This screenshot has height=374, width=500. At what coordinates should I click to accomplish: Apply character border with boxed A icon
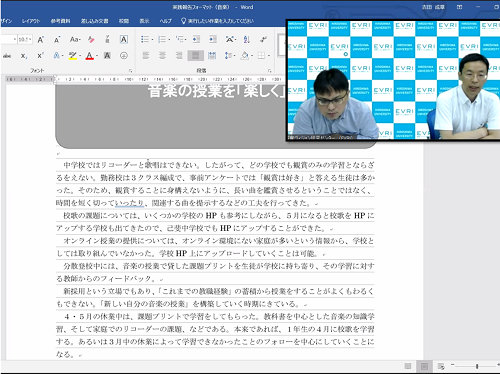(124, 39)
